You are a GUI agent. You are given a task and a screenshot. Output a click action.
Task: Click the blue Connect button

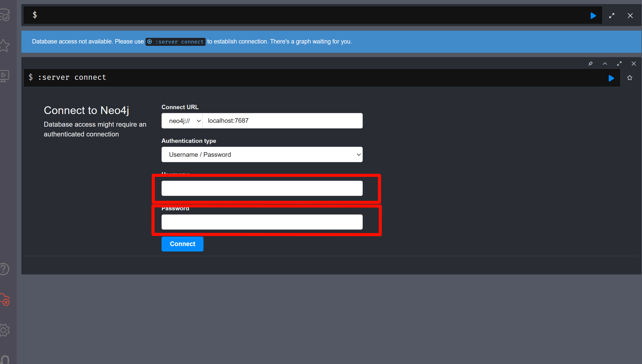[x=182, y=244]
